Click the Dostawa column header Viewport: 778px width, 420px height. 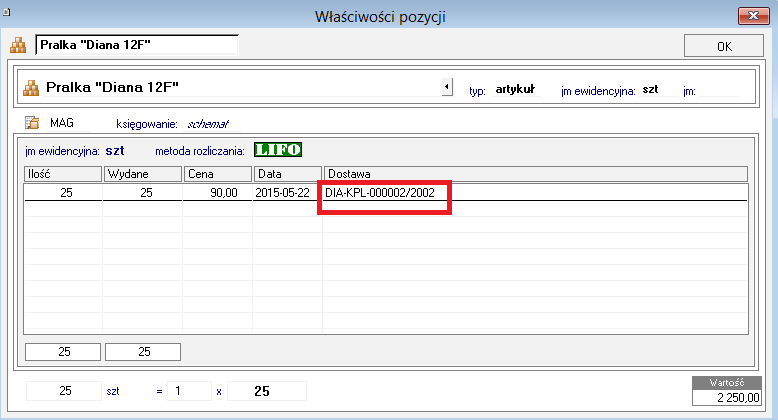click(x=536, y=174)
